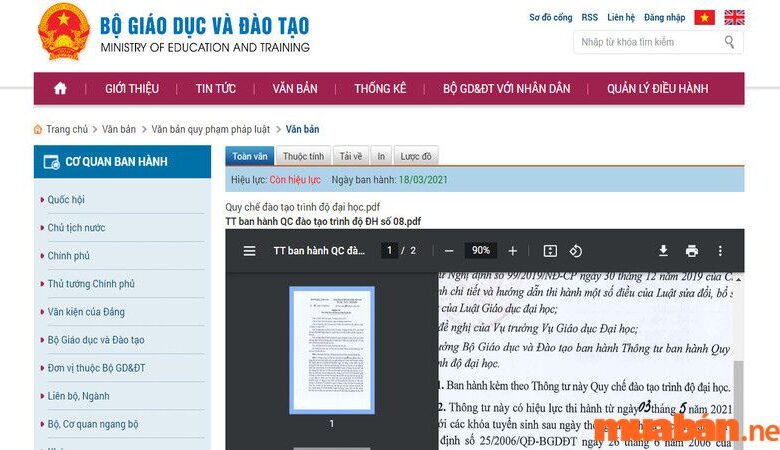The image size is (780, 450).
Task: Open Chủ tịch nước in the sidebar
Action: coord(76,228)
